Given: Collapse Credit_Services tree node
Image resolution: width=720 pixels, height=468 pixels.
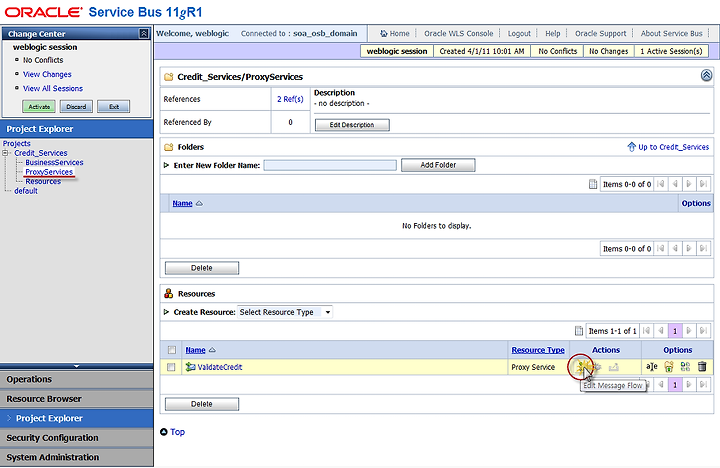Looking at the screenshot, I should [6, 152].
